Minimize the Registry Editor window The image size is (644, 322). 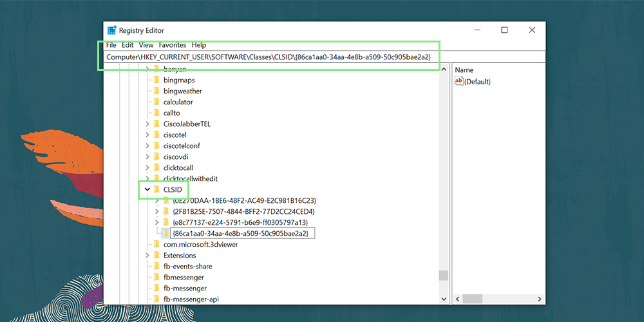477,30
